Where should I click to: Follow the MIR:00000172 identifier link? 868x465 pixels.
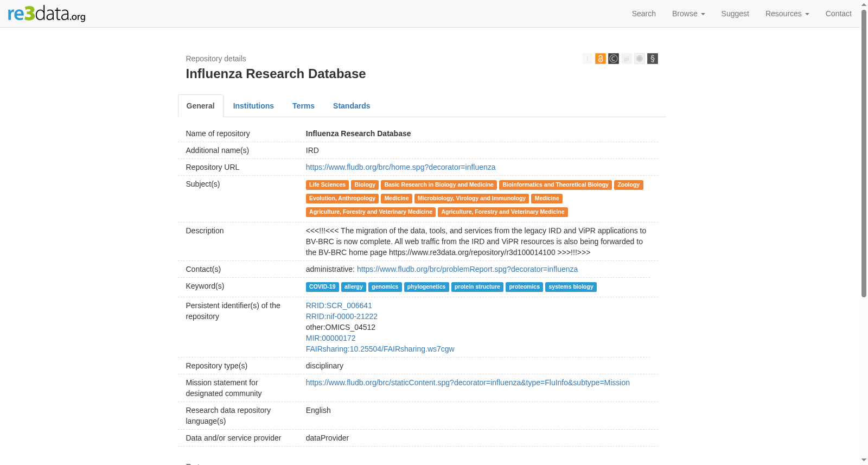point(331,338)
